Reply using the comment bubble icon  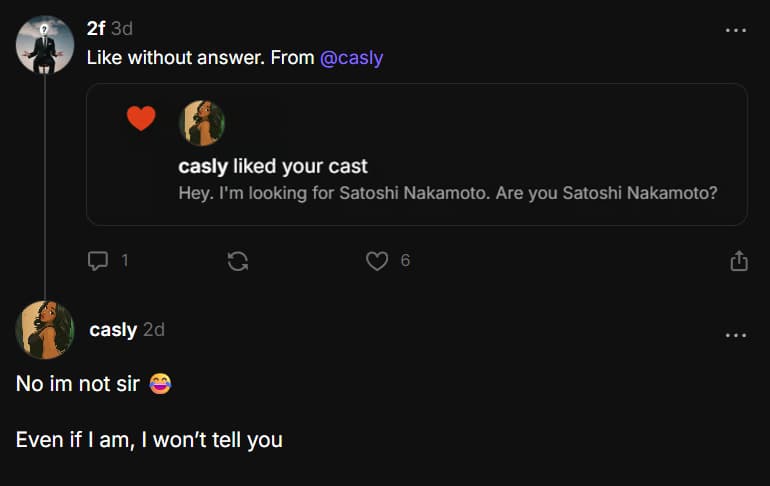(x=98, y=261)
